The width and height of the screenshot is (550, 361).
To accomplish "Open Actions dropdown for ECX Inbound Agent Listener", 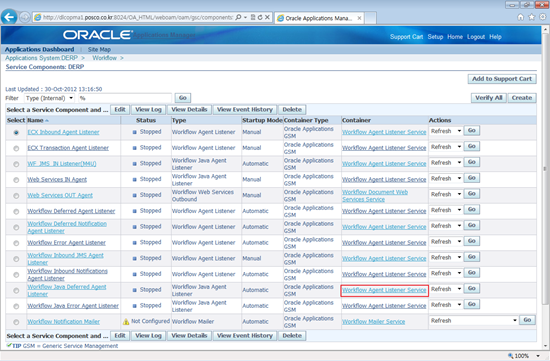I will pos(445,131).
